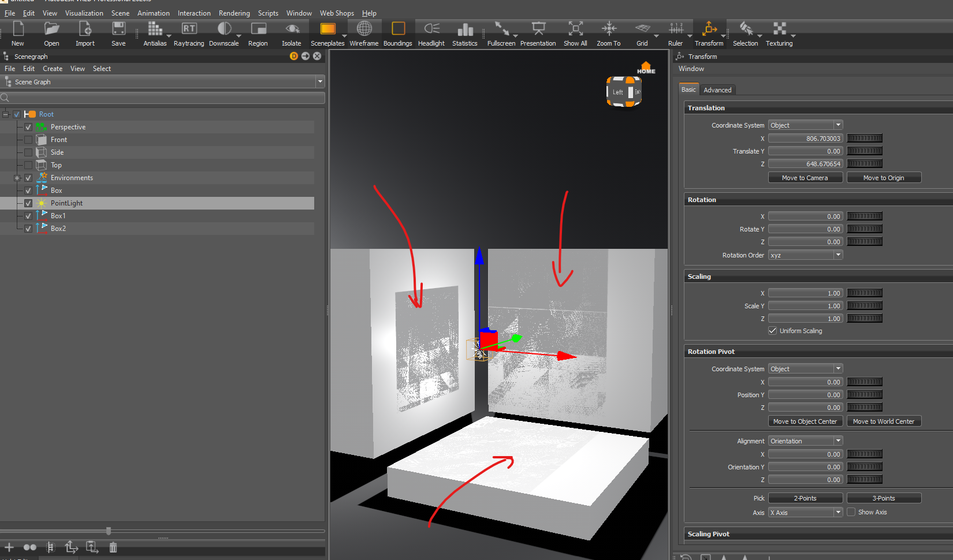This screenshot has height=560, width=953.
Task: Click the Move to Origin button
Action: (x=884, y=178)
